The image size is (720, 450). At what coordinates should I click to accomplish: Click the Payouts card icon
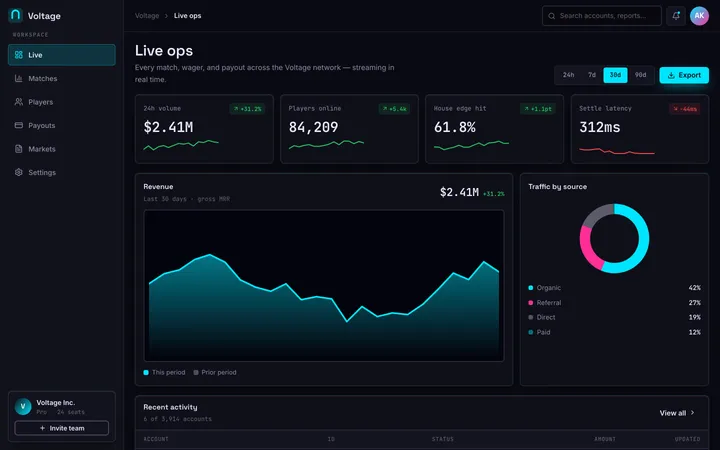[x=18, y=125]
